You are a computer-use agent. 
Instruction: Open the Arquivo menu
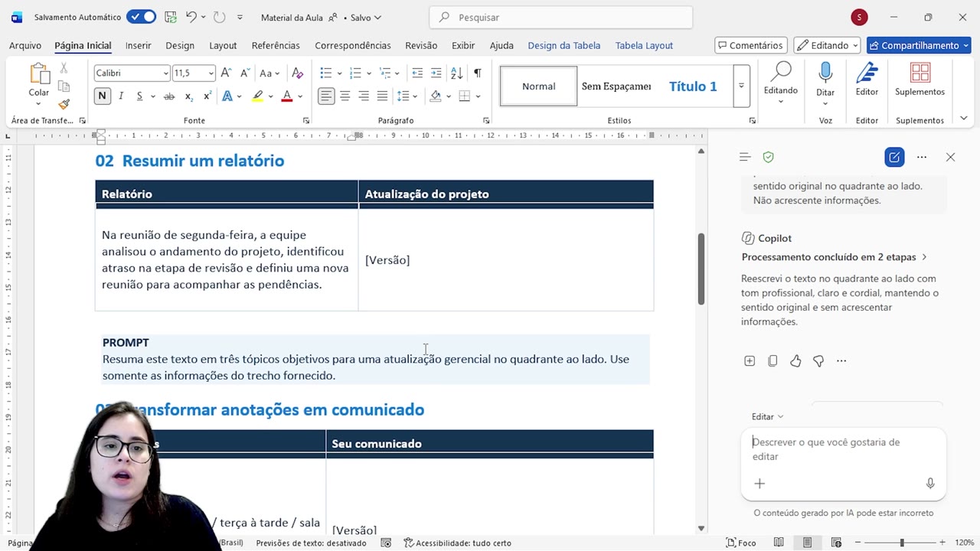[x=25, y=45]
